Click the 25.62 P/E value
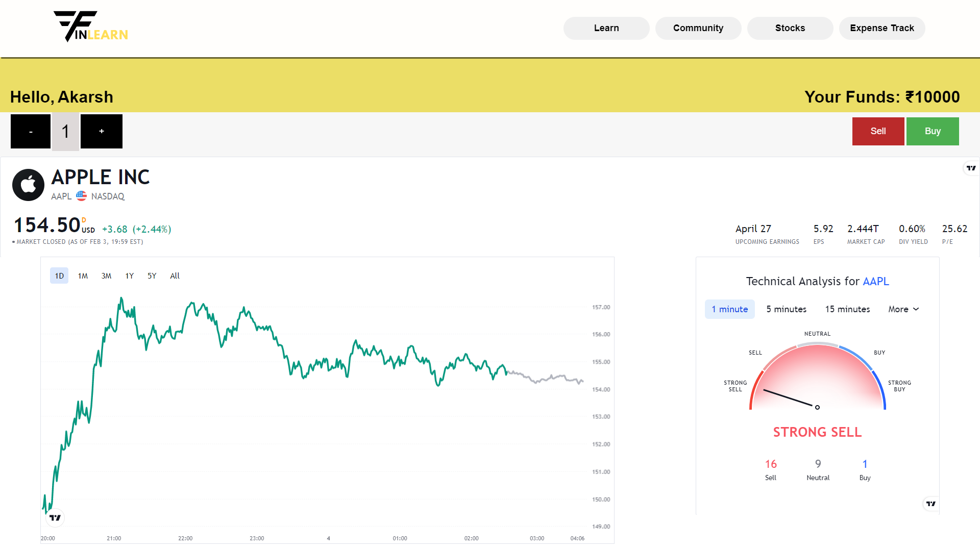The height and width of the screenshot is (551, 980). (x=955, y=229)
